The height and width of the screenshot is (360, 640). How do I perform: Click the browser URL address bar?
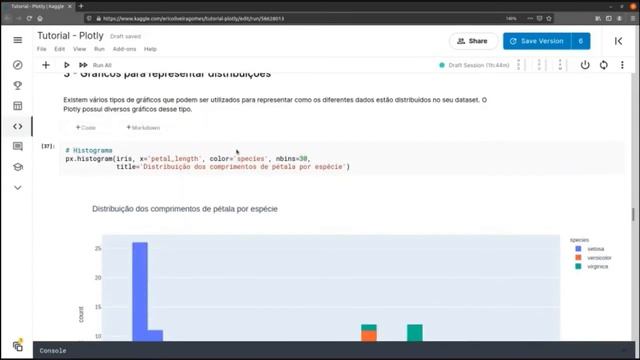coord(302,18)
